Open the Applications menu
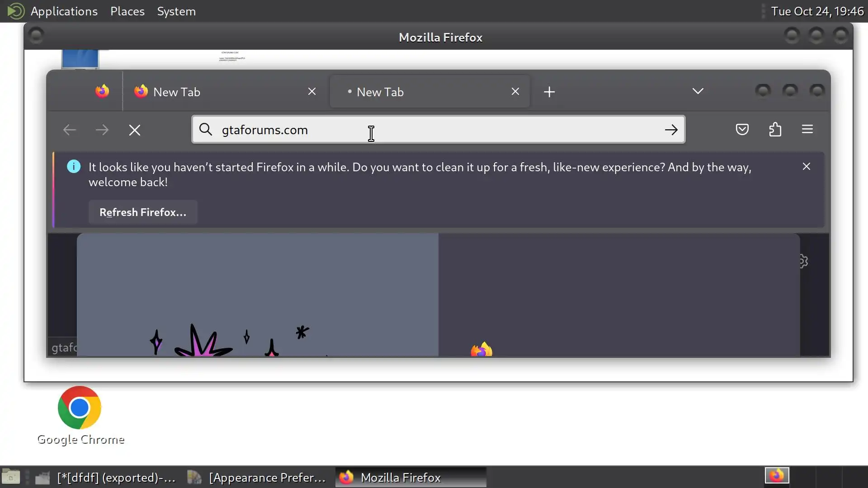 (64, 11)
